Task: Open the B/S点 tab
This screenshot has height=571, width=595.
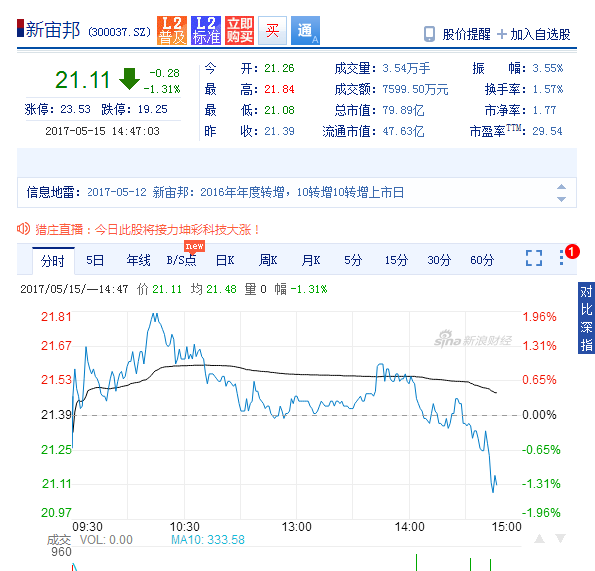Action: click(x=181, y=260)
